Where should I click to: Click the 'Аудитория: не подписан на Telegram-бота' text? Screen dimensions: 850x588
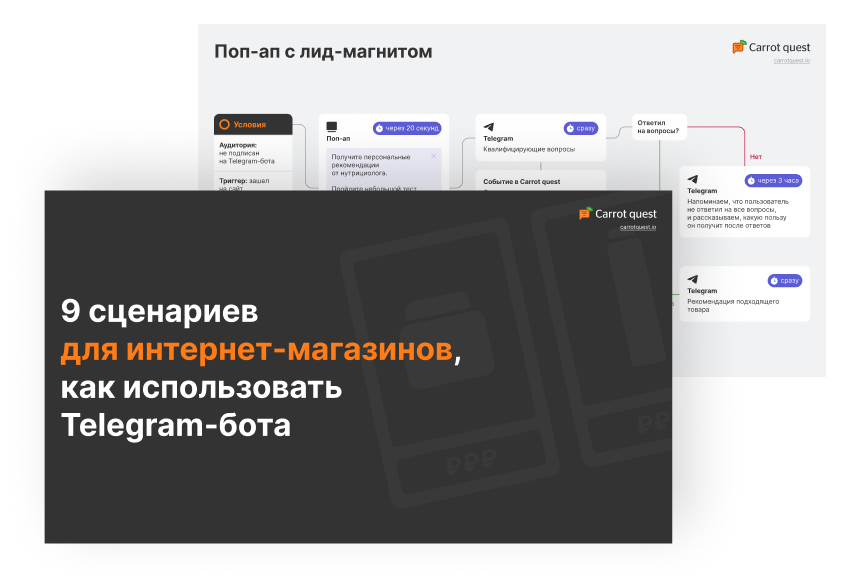click(x=247, y=153)
